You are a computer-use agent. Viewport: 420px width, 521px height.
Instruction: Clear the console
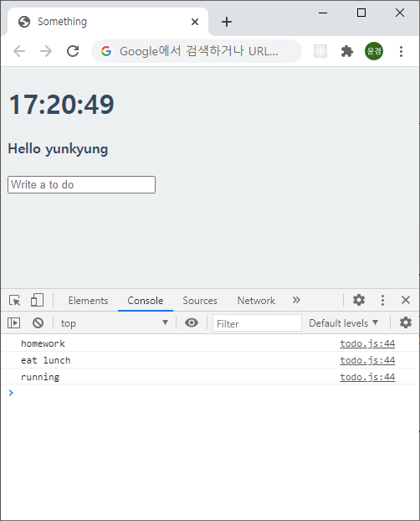pyautogui.click(x=38, y=323)
